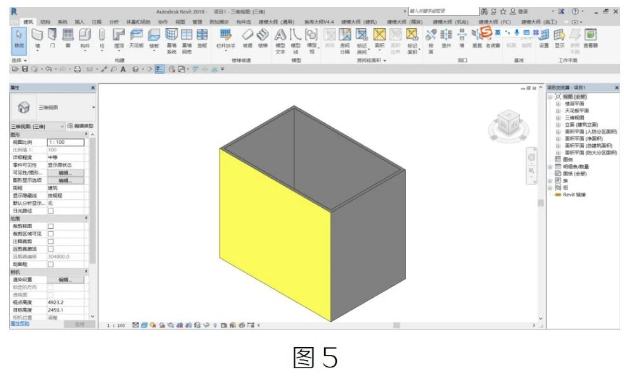Viewport: 638px width, 381px height.
Task: Select the Floor (楼板) tool
Action: 154,39
